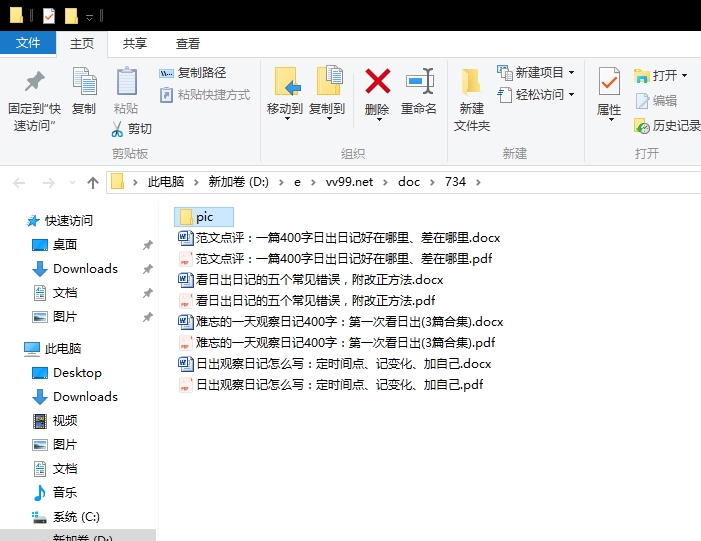Click the Back navigation arrow
Viewport: 701px width, 541px height.
click(19, 182)
